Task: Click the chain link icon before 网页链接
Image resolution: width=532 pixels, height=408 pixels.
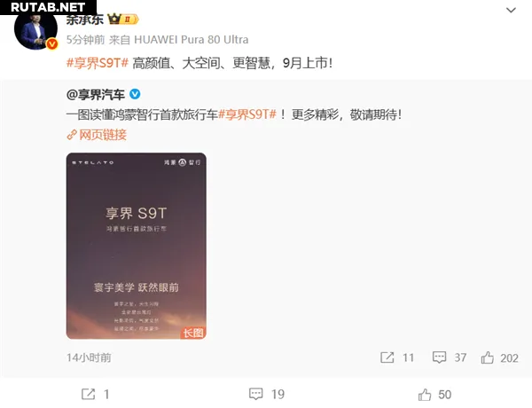Action: (x=72, y=135)
